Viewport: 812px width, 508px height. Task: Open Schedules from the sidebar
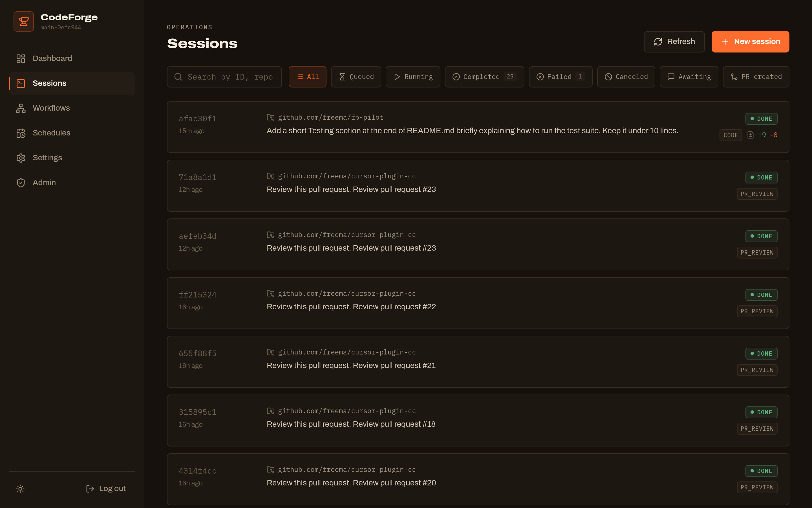[x=72, y=133]
